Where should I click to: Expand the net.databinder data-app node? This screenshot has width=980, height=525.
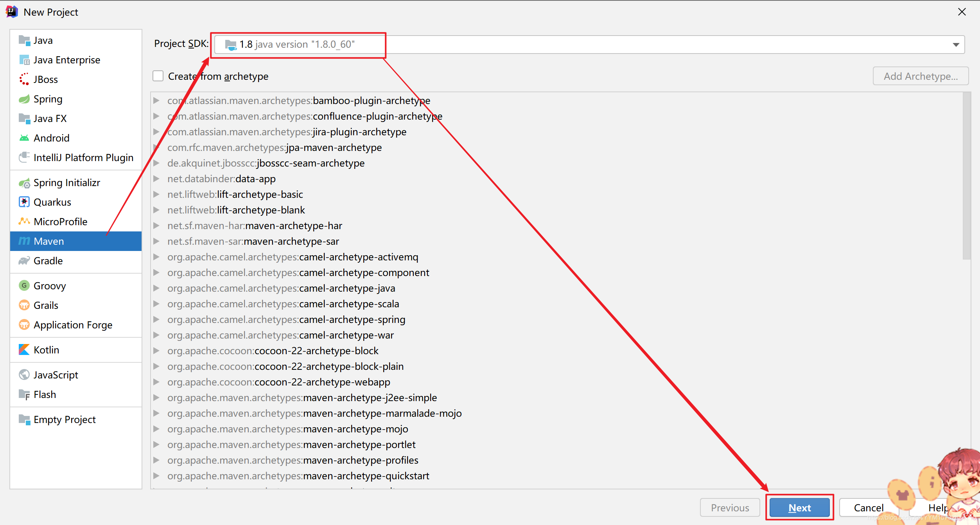coord(156,179)
